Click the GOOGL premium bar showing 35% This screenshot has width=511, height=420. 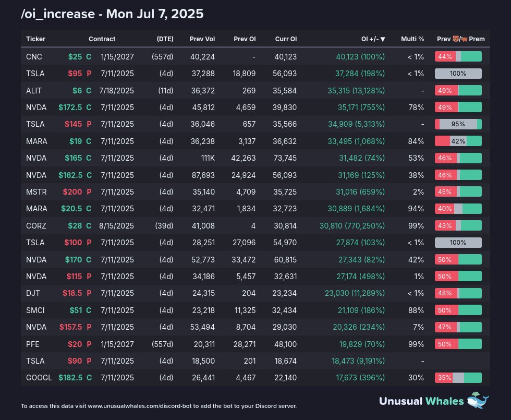click(458, 378)
